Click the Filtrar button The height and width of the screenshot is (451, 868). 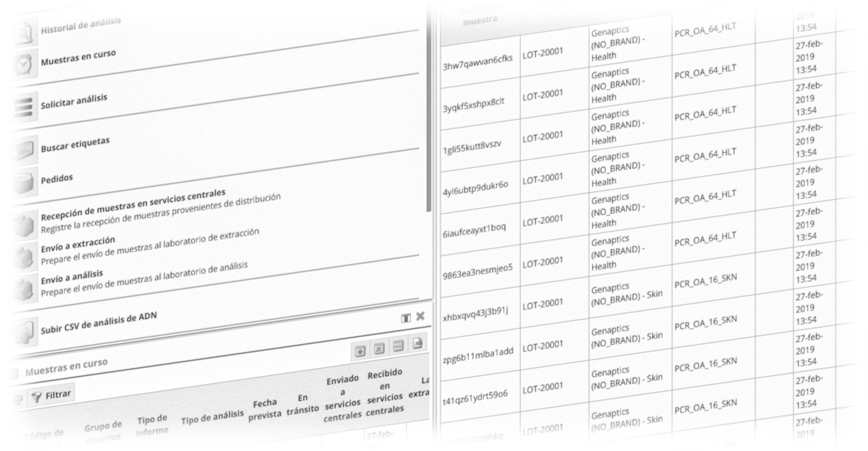(52, 395)
